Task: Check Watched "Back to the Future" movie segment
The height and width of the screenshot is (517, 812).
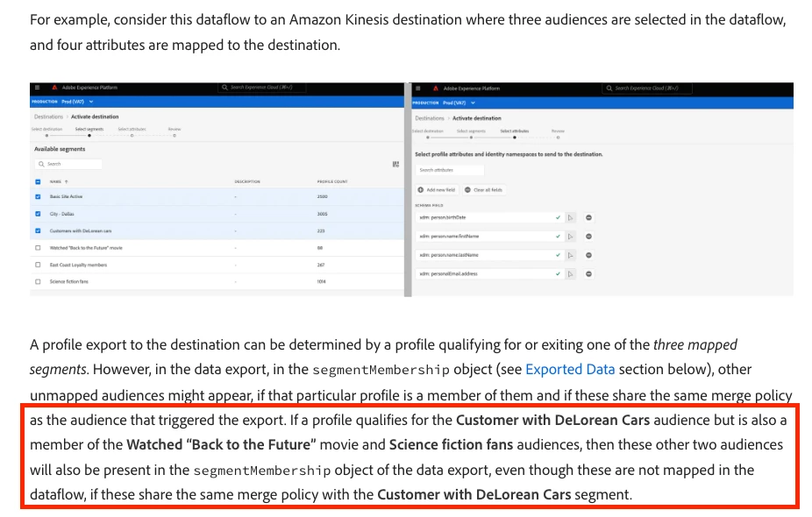Action: tap(38, 248)
